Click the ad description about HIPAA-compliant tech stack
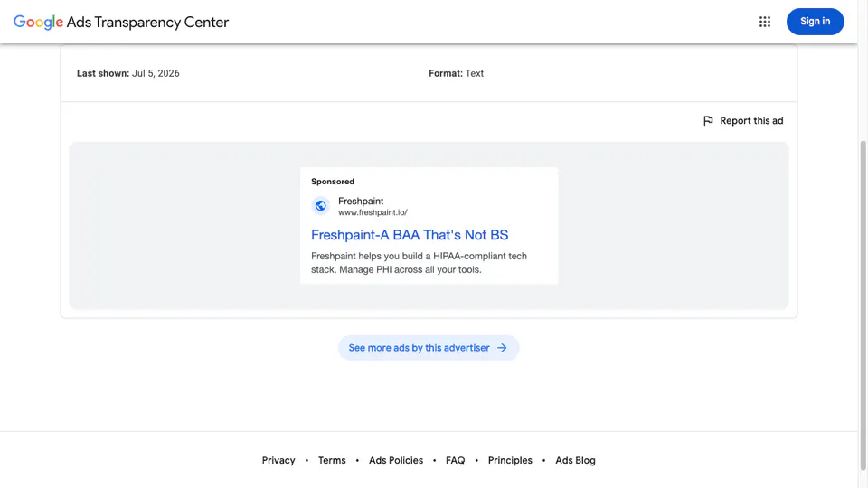Image resolution: width=868 pixels, height=488 pixels. (419, 263)
